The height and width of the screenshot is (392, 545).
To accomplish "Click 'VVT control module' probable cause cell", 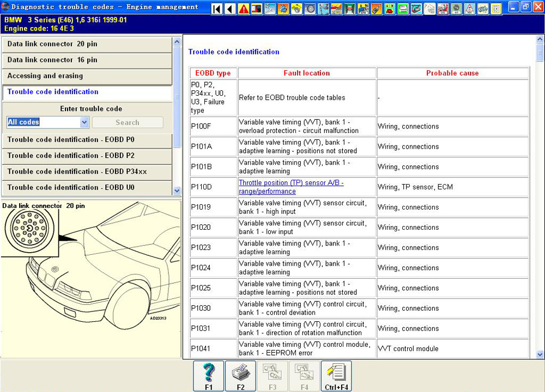I will pos(452,348).
